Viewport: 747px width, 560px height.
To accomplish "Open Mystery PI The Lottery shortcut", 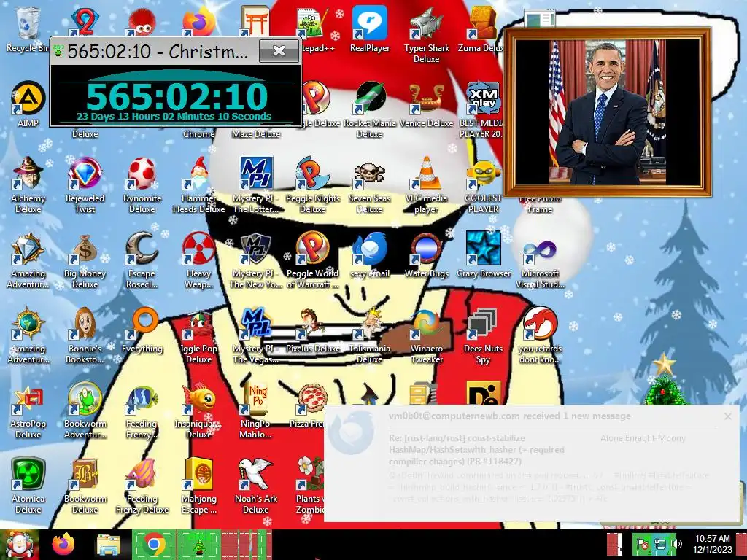I will (256, 186).
